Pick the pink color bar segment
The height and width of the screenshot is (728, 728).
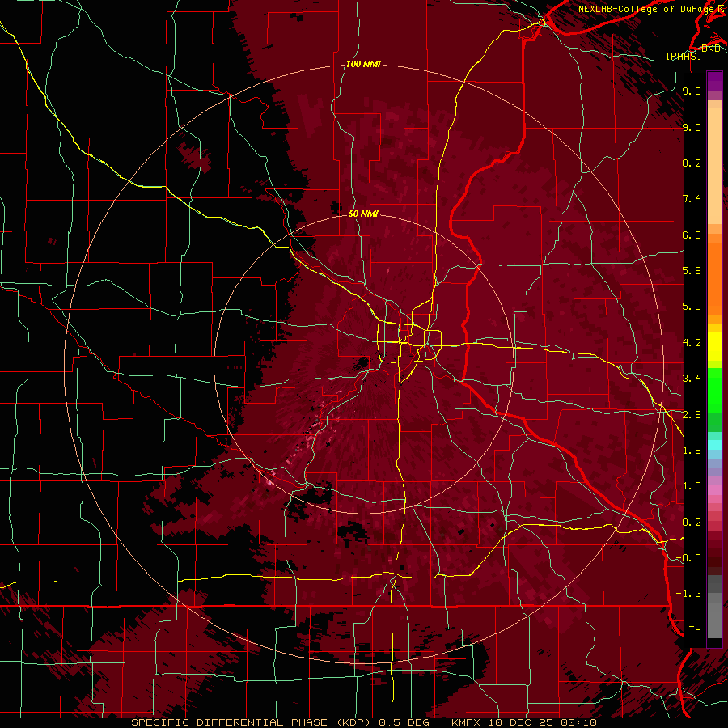pos(714,490)
